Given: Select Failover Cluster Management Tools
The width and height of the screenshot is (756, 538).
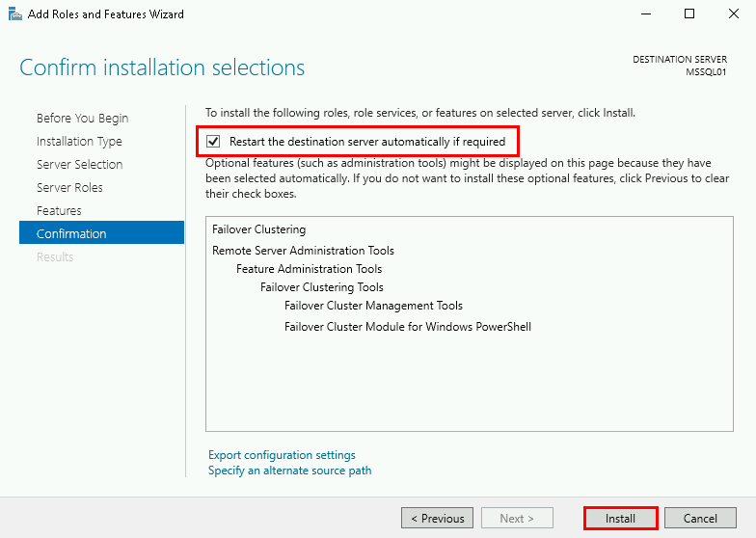Looking at the screenshot, I should coord(373,306).
